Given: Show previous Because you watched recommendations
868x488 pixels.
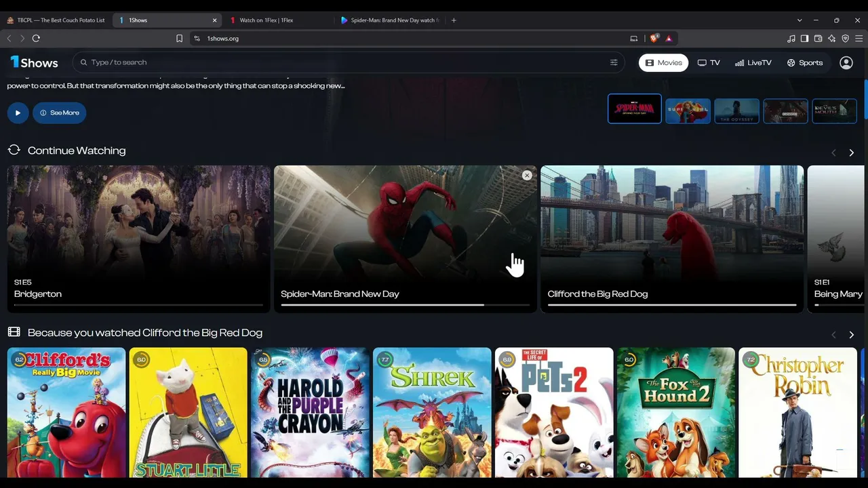Looking at the screenshot, I should [833, 335].
